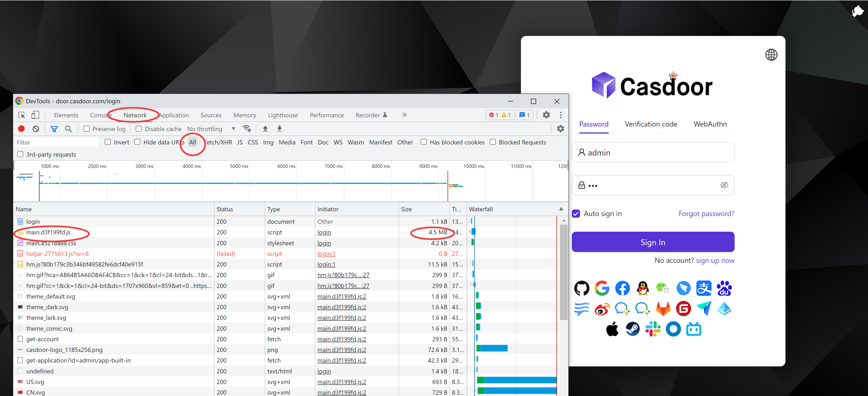
Task: Toggle the device toolbar icon
Action: point(35,115)
